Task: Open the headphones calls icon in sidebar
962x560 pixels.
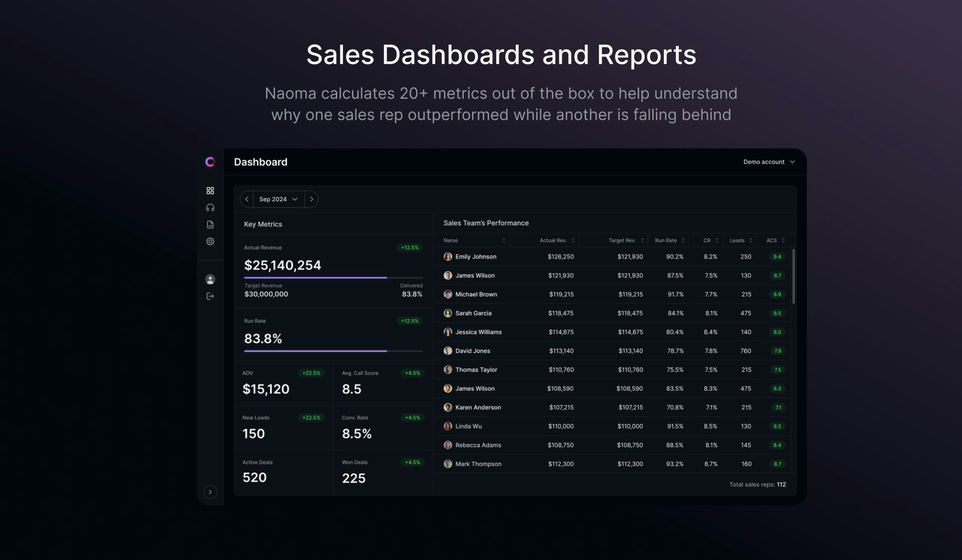Action: pos(210,208)
